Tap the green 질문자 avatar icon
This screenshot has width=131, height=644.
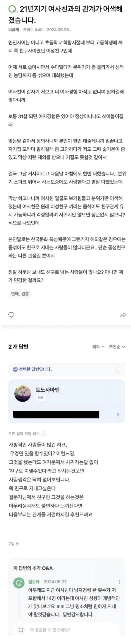point(19,583)
